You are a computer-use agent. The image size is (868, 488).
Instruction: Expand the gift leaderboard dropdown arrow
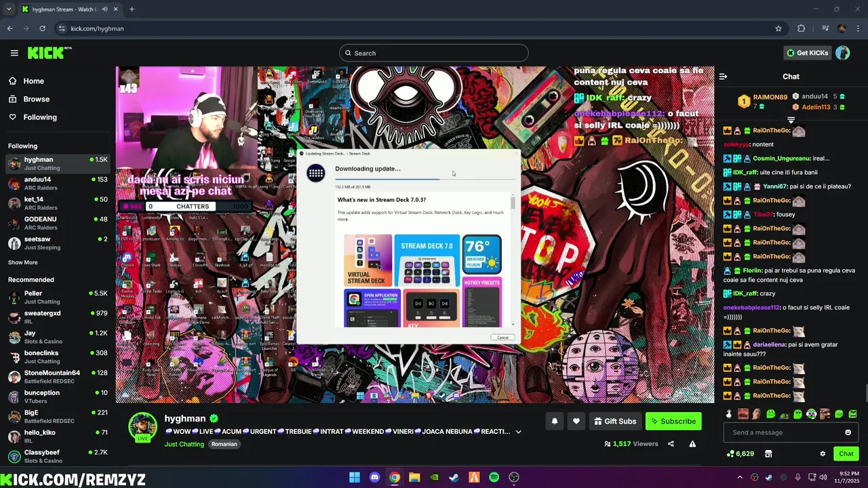791,120
